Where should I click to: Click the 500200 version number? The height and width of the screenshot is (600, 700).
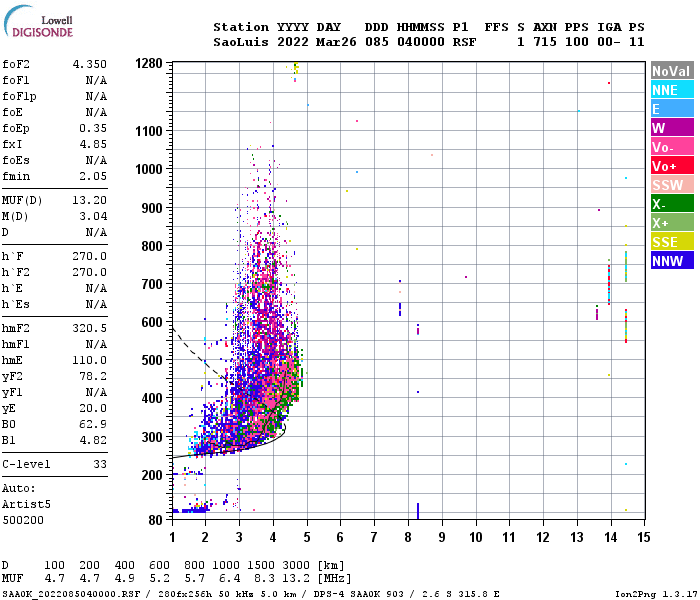tap(23, 520)
